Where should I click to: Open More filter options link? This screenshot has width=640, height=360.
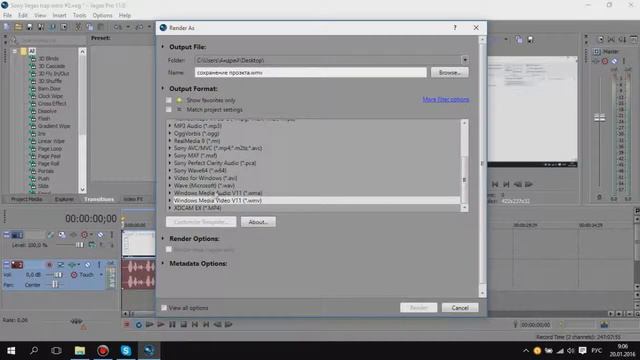pyautogui.click(x=446, y=100)
